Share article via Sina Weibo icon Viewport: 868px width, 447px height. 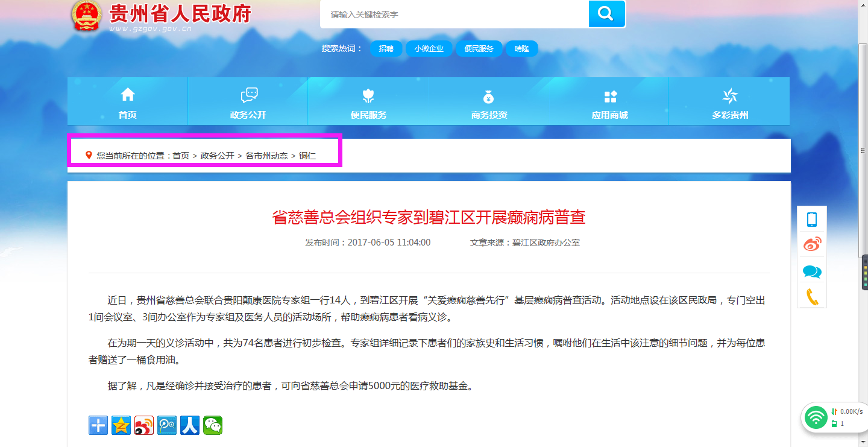click(x=144, y=425)
